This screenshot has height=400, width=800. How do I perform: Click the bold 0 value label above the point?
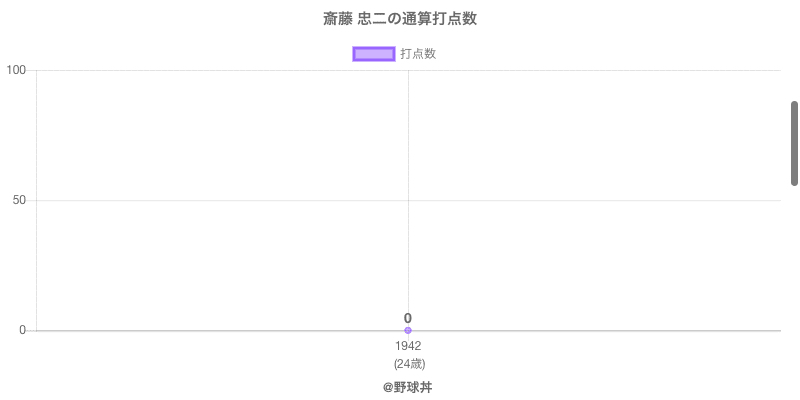(x=408, y=318)
